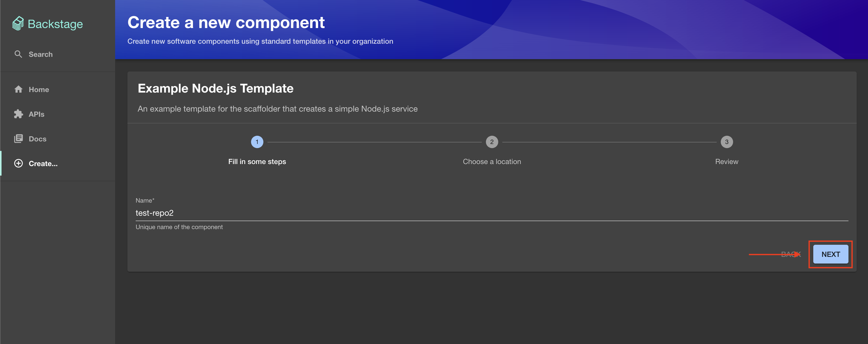868x344 pixels.
Task: Click the Home house icon
Action: [19, 89]
